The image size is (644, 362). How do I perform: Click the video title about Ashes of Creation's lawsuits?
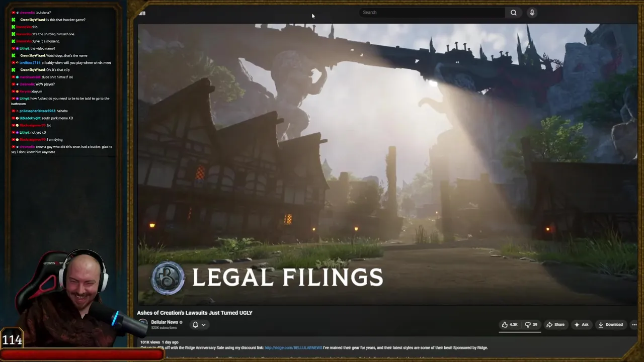(x=195, y=313)
